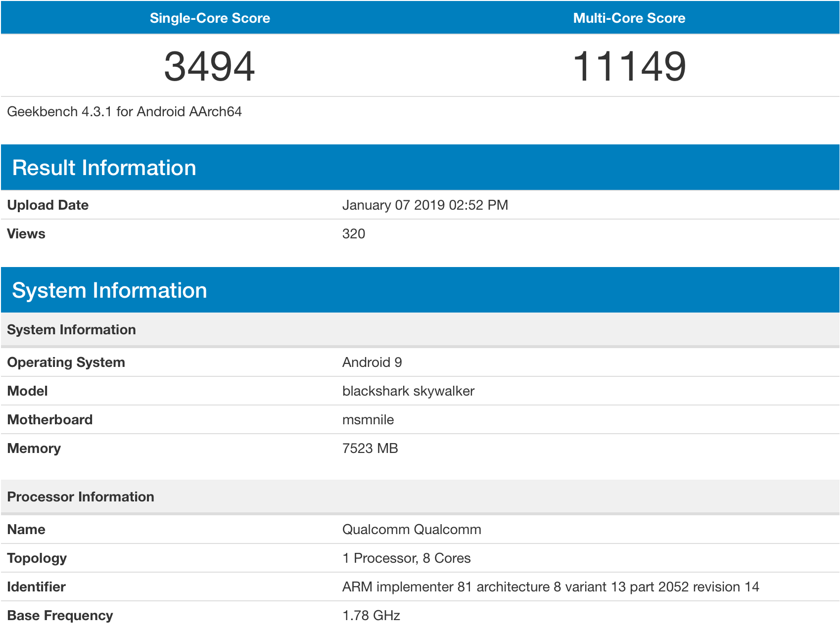The height and width of the screenshot is (630, 840).
Task: Click the blue System Information banner heading
Action: [x=109, y=290]
